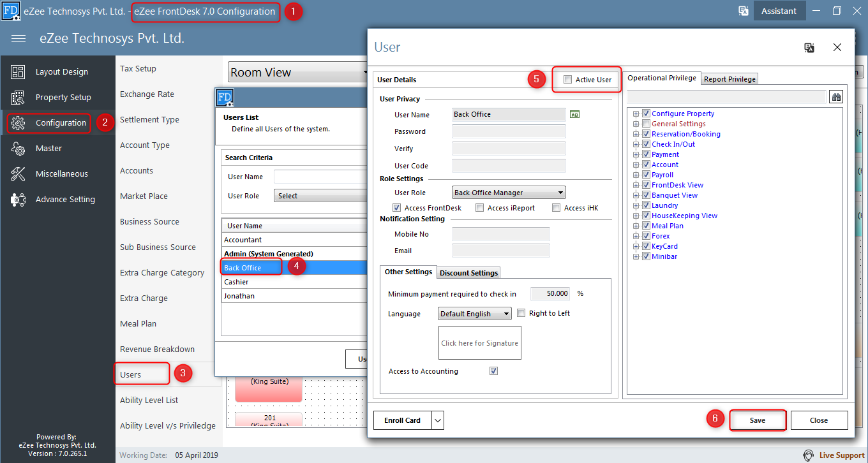Screen dimensions: 868x463
Task: Click the Save button
Action: click(758, 420)
